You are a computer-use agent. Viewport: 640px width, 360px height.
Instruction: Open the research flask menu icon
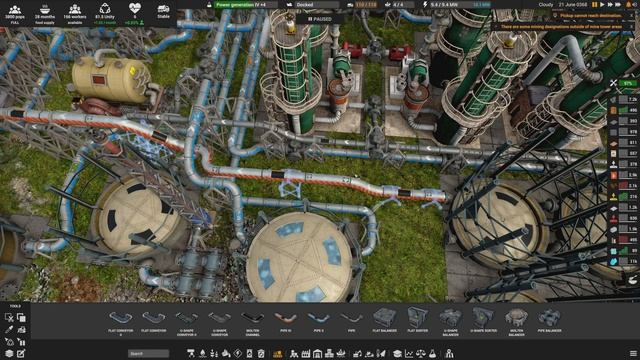[432, 353]
